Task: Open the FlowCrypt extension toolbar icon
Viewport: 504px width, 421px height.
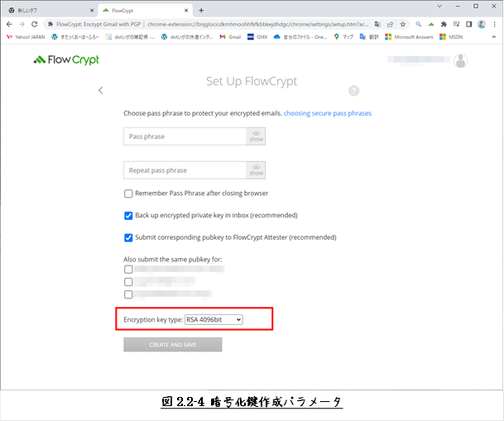Action: tap(431, 25)
